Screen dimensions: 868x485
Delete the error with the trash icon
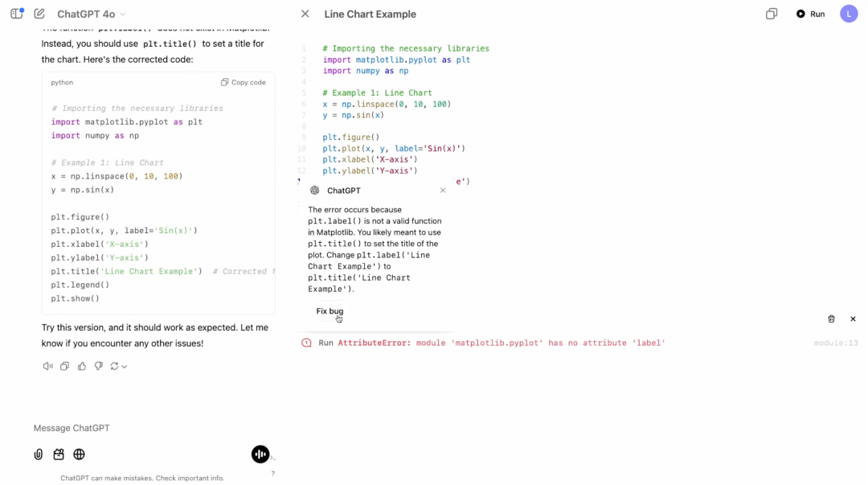pyautogui.click(x=831, y=319)
